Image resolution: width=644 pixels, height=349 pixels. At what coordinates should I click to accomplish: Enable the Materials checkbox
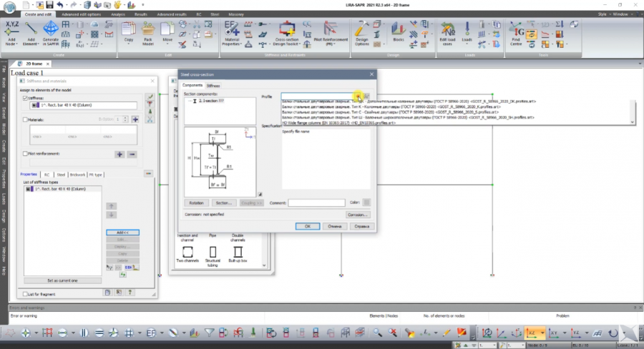pyautogui.click(x=26, y=120)
